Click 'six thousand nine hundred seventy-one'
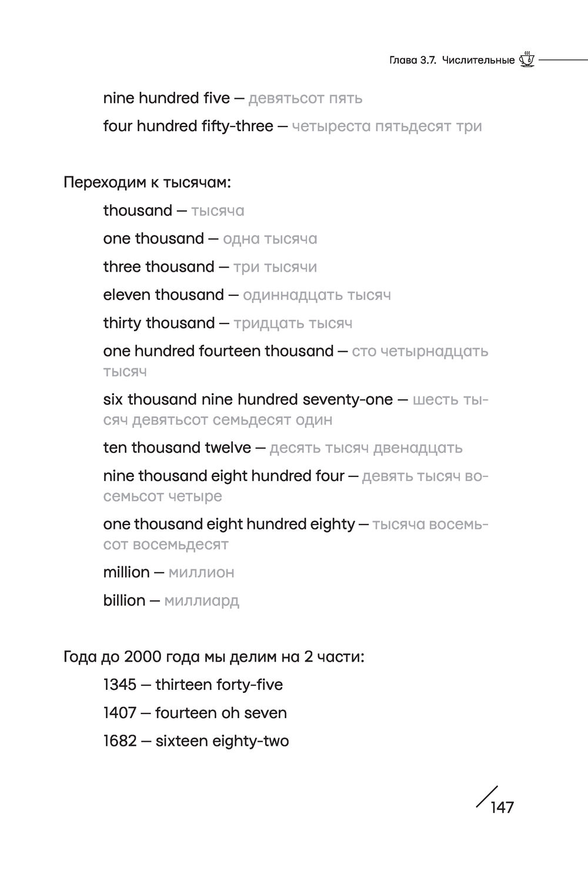 [248, 400]
